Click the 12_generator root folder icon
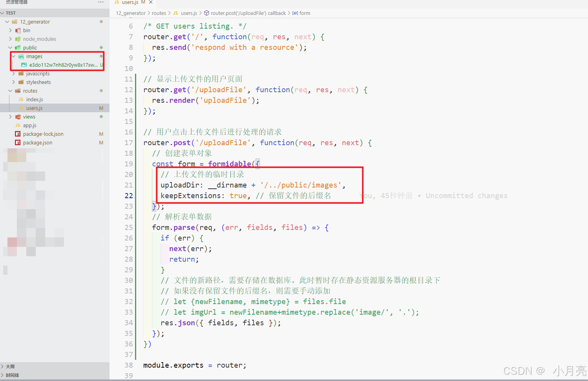588x381 pixels. coord(15,22)
